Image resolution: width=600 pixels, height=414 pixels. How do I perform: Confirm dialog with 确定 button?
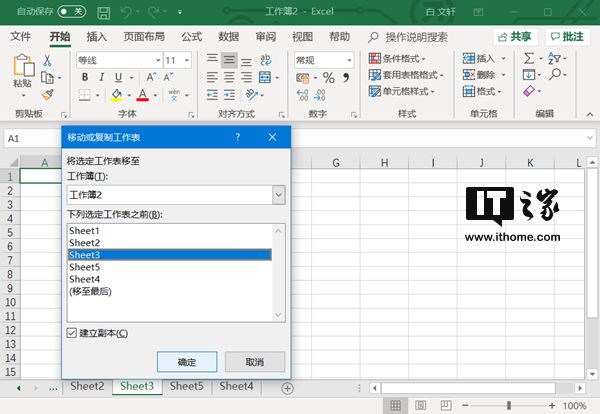point(187,362)
